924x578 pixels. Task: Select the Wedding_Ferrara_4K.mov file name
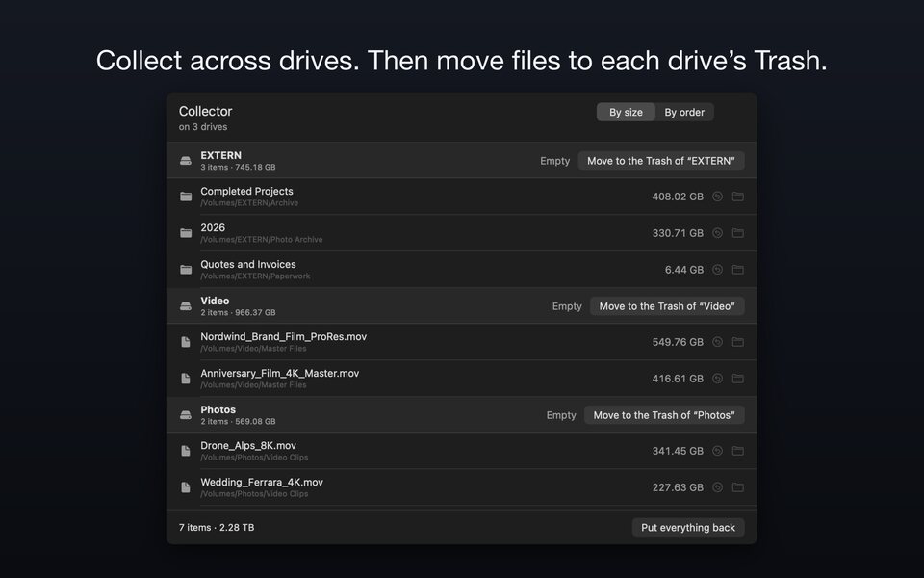tap(262, 482)
